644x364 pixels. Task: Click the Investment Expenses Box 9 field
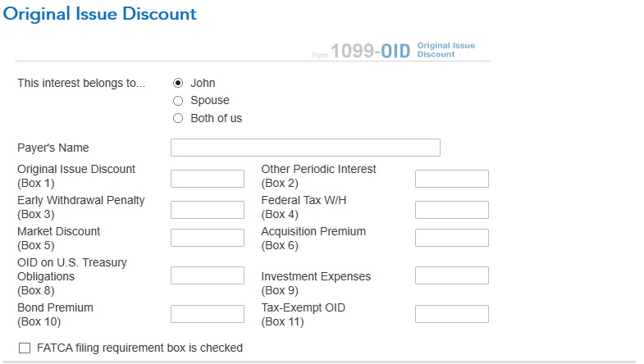click(451, 275)
